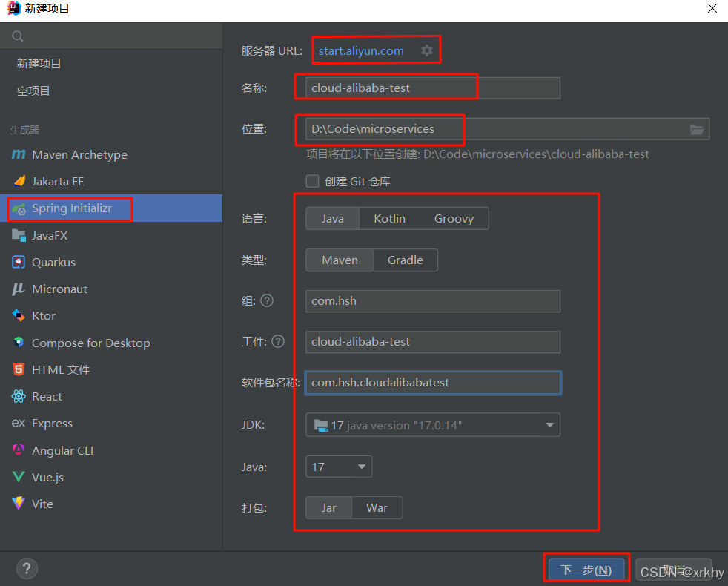The width and height of the screenshot is (728, 586).
Task: Browse location with folder icon
Action: coord(696,129)
